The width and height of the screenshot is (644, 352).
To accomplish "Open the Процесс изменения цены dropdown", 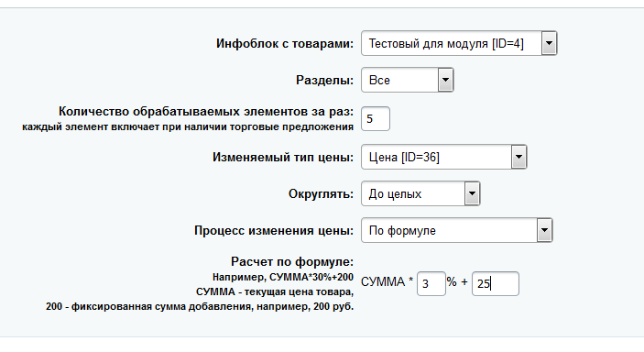I will pyautogui.click(x=456, y=230).
